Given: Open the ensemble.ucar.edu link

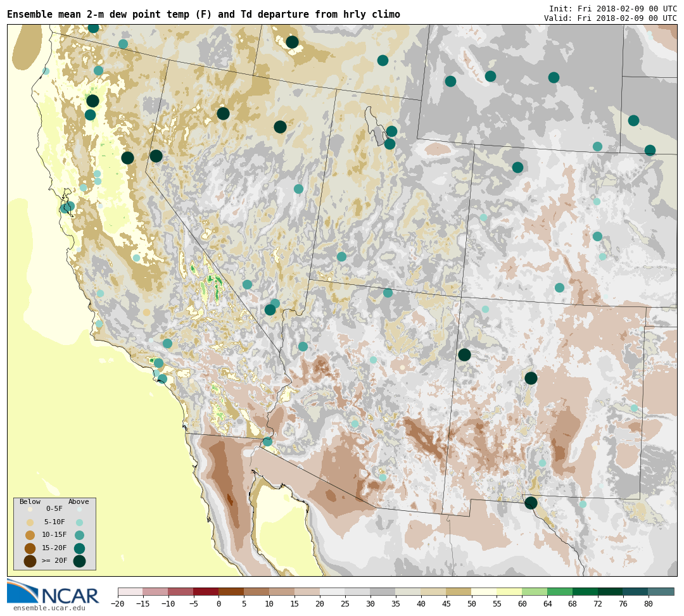Looking at the screenshot, I should [49, 608].
